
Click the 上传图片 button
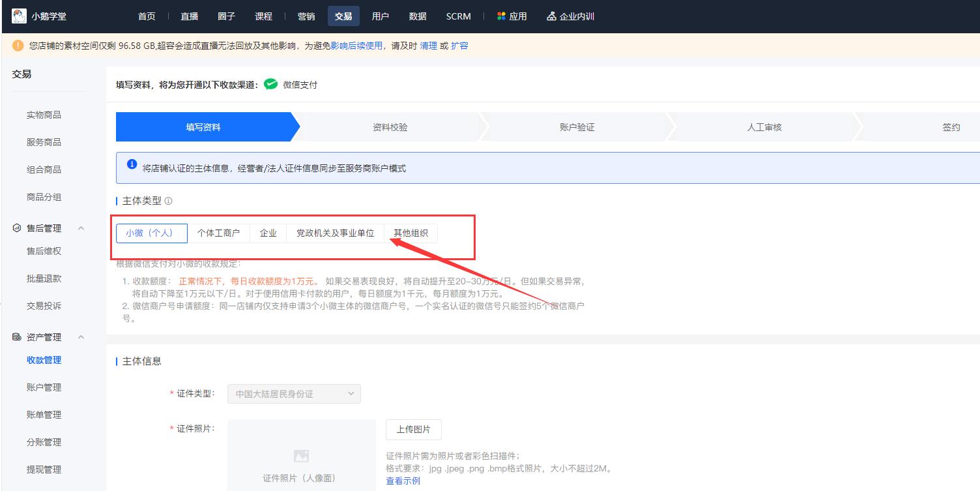[x=413, y=430]
